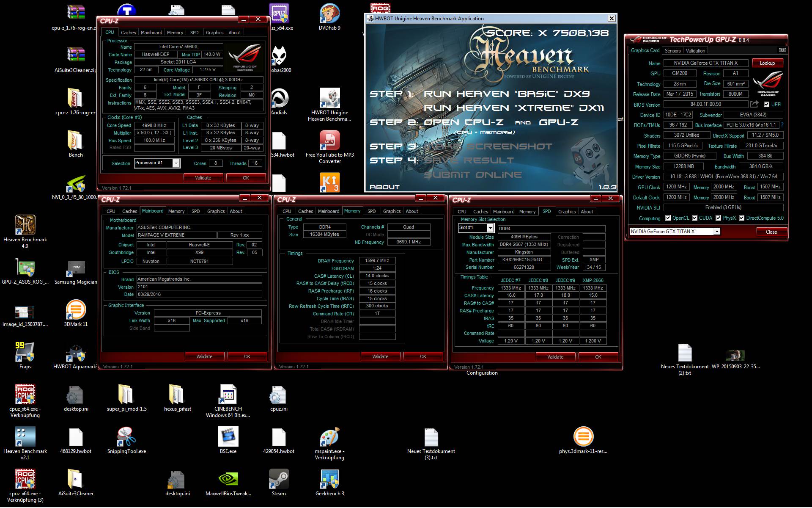Open the DVDFab 9 desktop icon

(329, 14)
